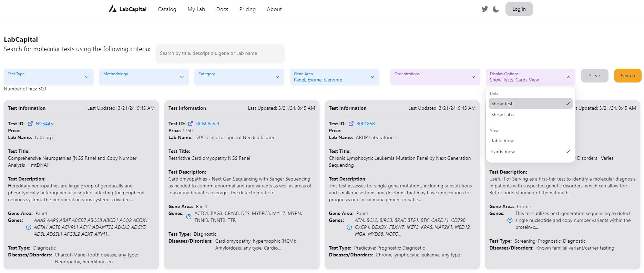Click 'Show Tests, Cards View' selected value
Viewport: 644px width, 273px height.
[514, 80]
